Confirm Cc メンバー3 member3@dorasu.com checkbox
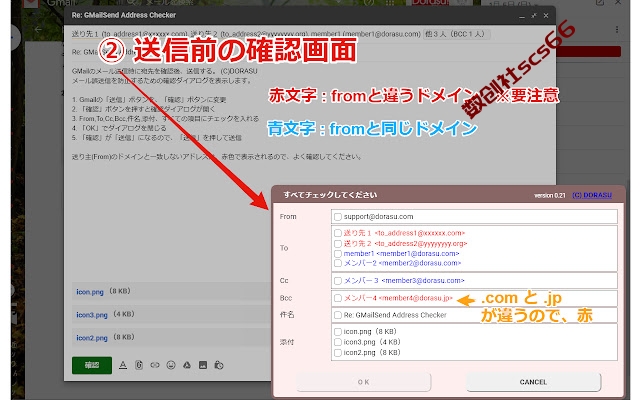This screenshot has width=640, height=400. pos(338,281)
